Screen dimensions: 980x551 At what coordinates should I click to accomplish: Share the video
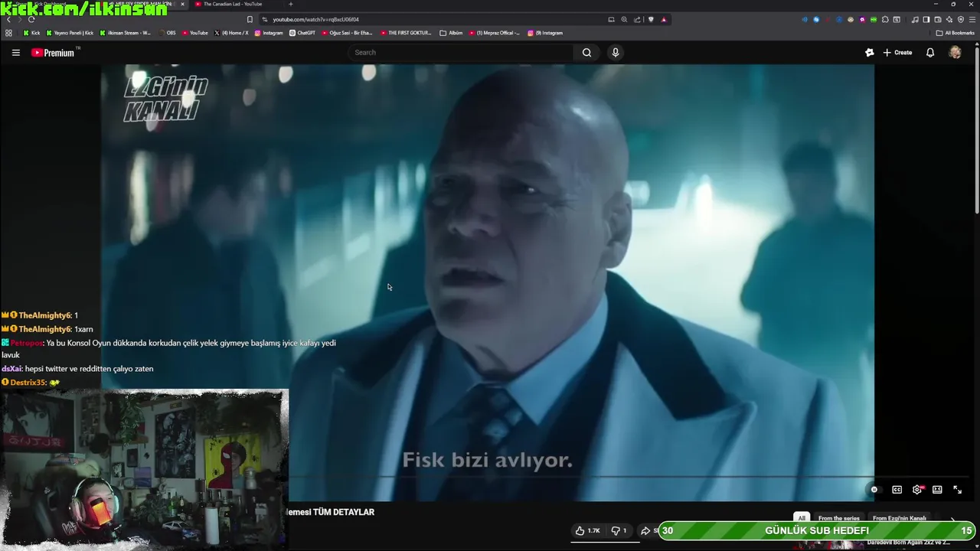[648, 530]
